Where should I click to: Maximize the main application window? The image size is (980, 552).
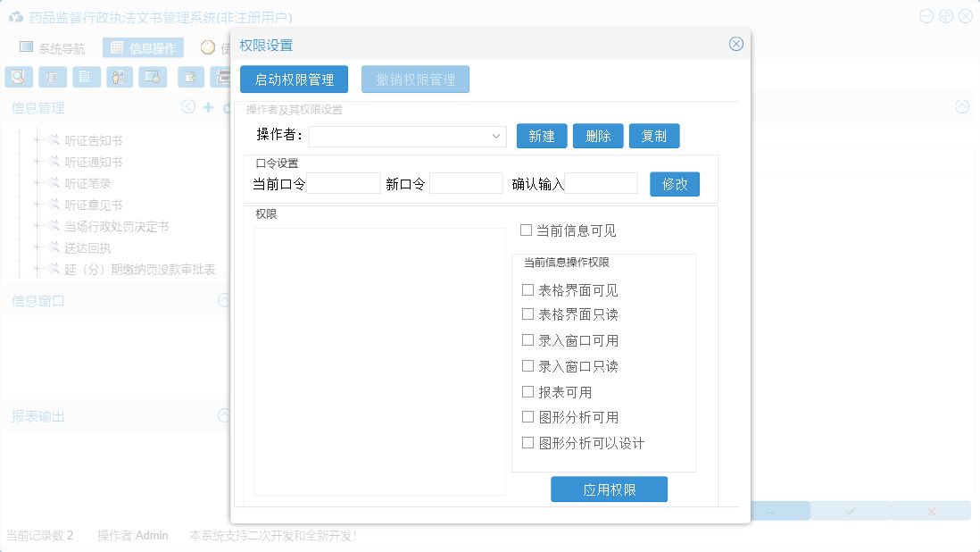(946, 16)
